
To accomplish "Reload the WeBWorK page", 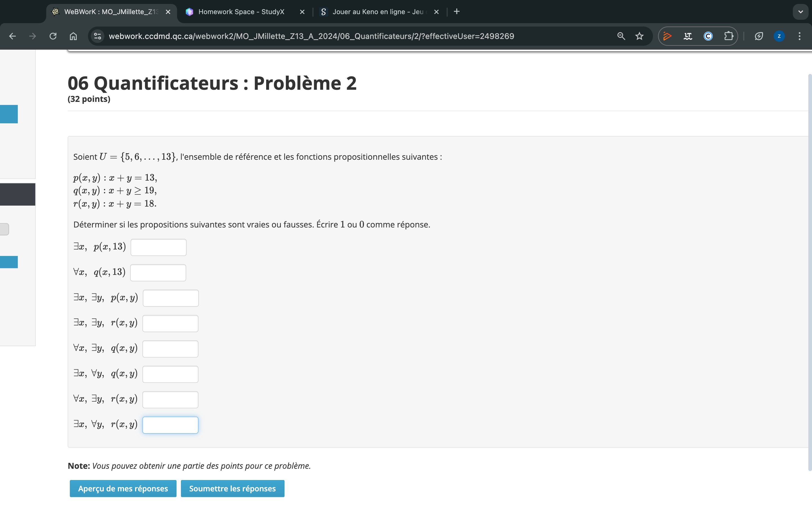I will (x=53, y=36).
